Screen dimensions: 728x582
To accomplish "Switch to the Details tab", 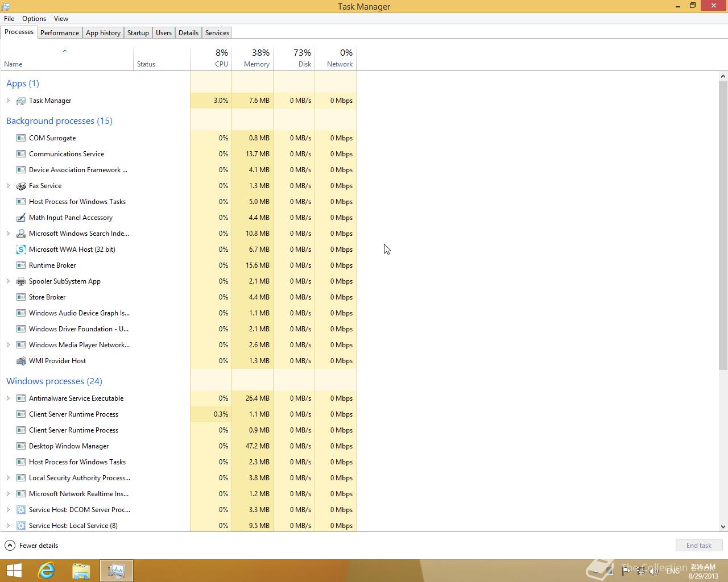I will [188, 33].
